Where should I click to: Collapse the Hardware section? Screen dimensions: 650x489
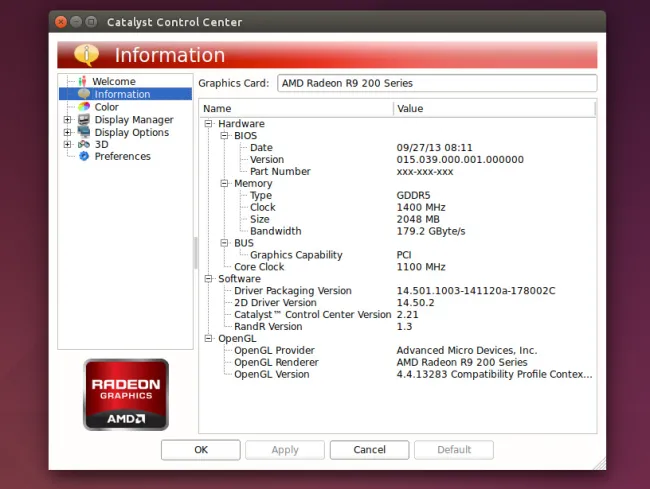209,123
